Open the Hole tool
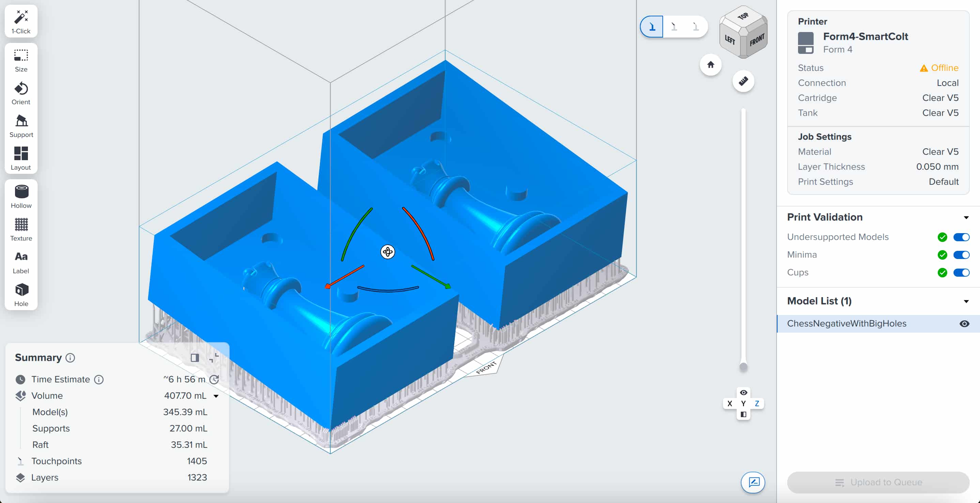The width and height of the screenshot is (980, 503). pyautogui.click(x=21, y=295)
